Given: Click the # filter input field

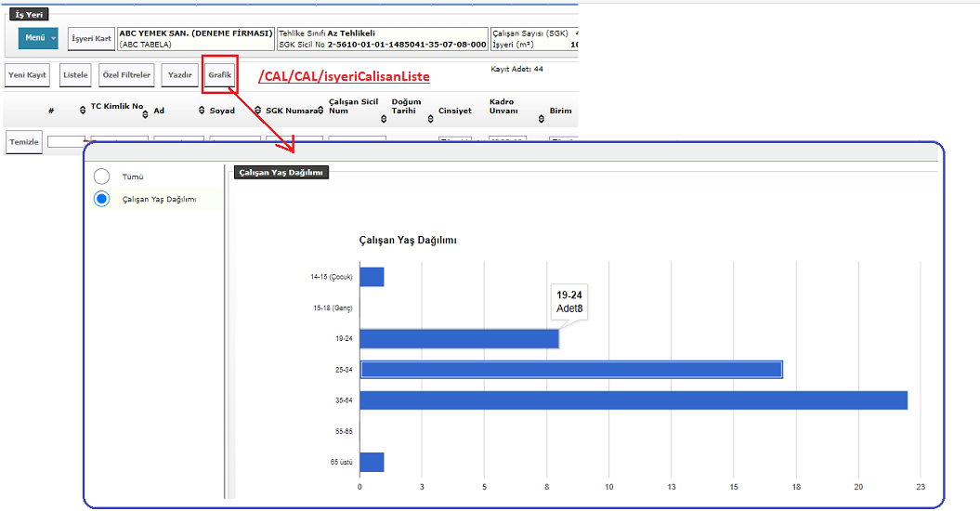Looking at the screenshot, I should tap(65, 142).
